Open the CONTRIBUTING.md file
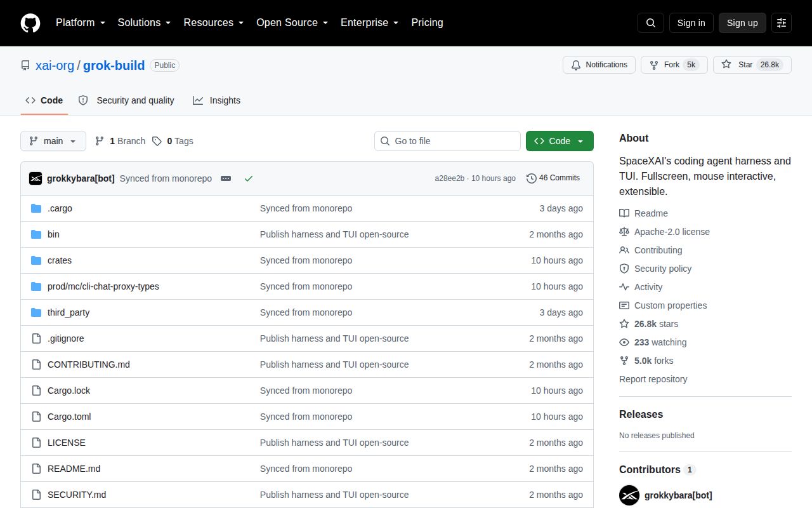Viewport: 812px width, 508px height. [89, 364]
